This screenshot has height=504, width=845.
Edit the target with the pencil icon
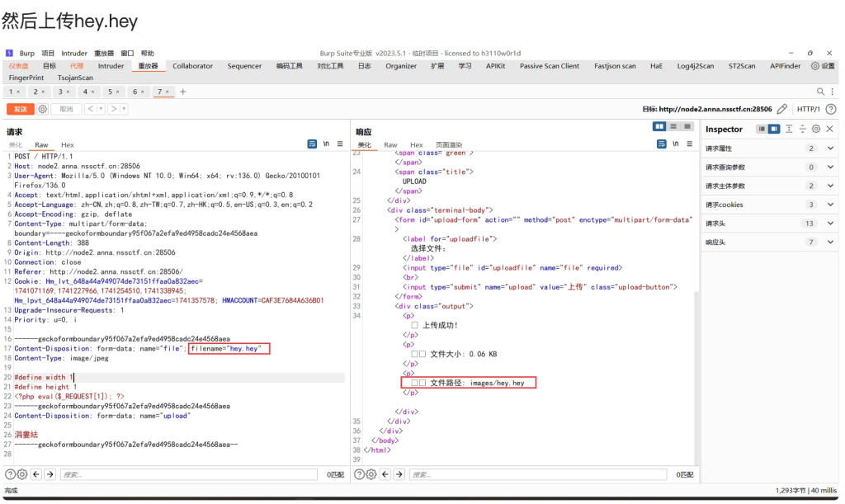click(782, 110)
